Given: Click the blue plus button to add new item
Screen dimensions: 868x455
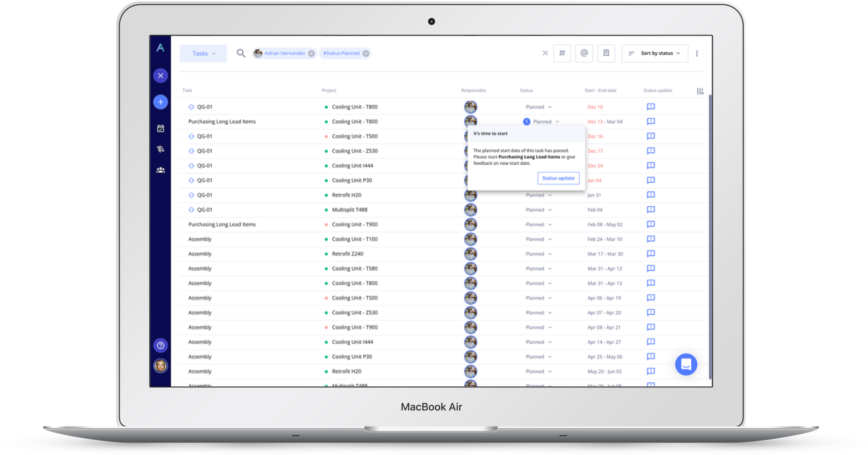Looking at the screenshot, I should pyautogui.click(x=160, y=102).
